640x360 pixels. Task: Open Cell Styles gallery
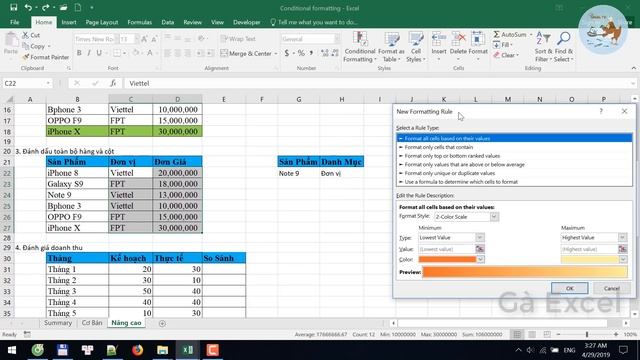coord(416,47)
